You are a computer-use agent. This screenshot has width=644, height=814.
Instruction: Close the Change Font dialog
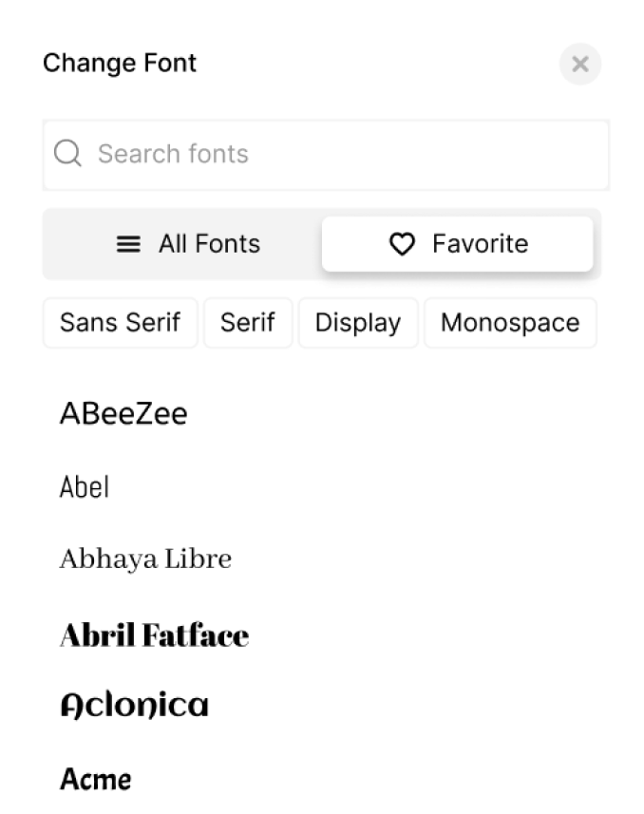coord(580,65)
